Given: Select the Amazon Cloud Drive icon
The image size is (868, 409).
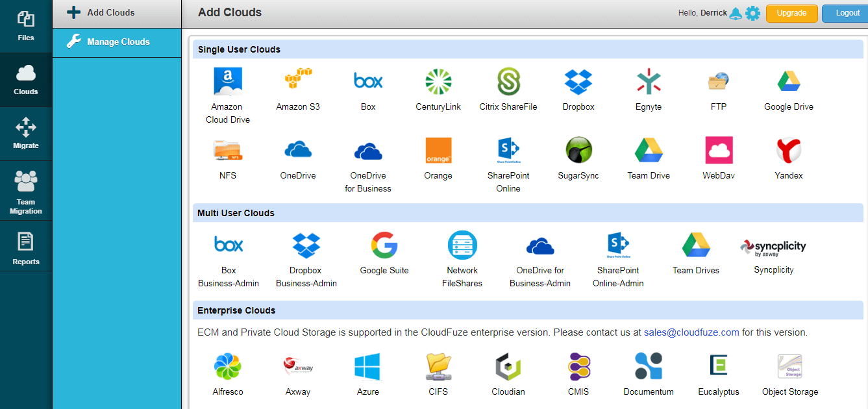Looking at the screenshot, I should click(228, 82).
